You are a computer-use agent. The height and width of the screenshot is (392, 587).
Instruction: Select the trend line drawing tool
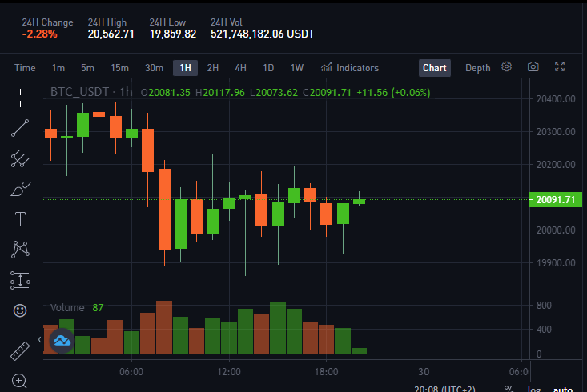click(20, 128)
